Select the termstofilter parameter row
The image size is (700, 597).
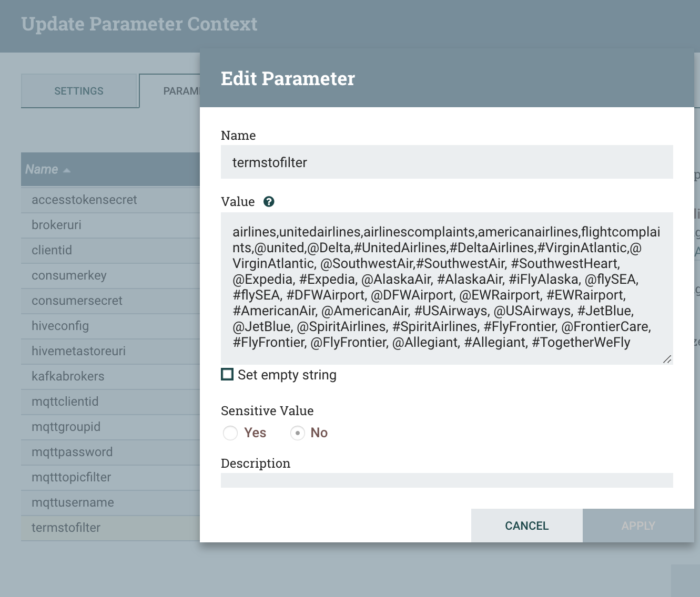pos(110,528)
